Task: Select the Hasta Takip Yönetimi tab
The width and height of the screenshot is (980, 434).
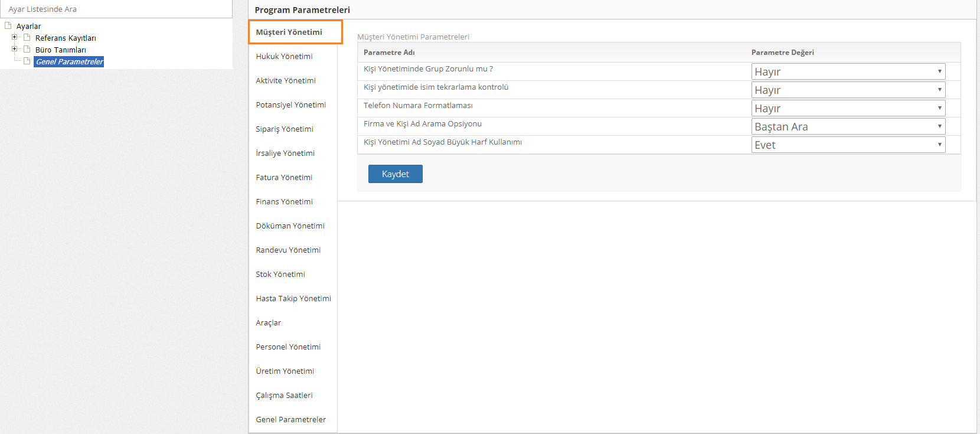Action: [x=293, y=299]
